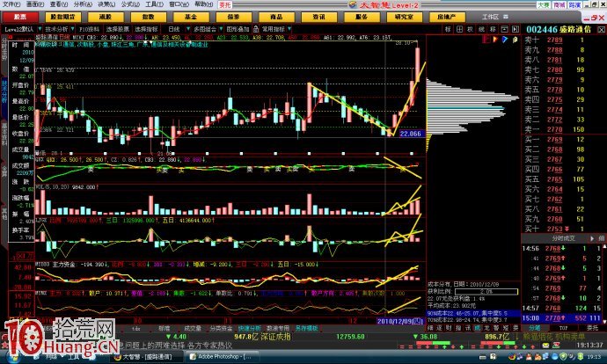Image resolution: width=607 pixels, height=364 pixels.
Task: Click the yellow note icon above cost distribution
Action: click(x=516, y=39)
